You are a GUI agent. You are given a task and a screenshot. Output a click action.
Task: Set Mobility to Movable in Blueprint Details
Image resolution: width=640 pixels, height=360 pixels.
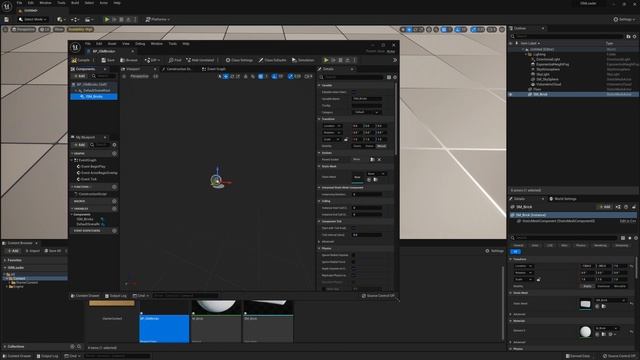pos(381,146)
